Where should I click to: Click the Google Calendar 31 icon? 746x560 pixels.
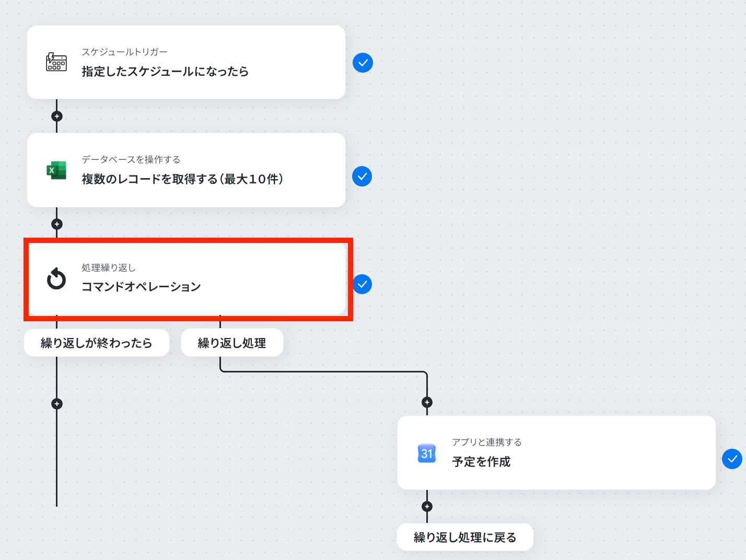pos(427,453)
